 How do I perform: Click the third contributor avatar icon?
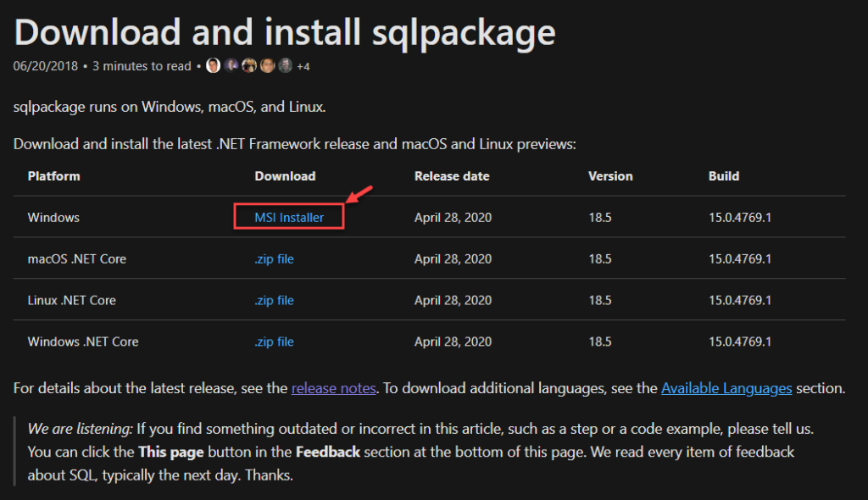[248, 65]
